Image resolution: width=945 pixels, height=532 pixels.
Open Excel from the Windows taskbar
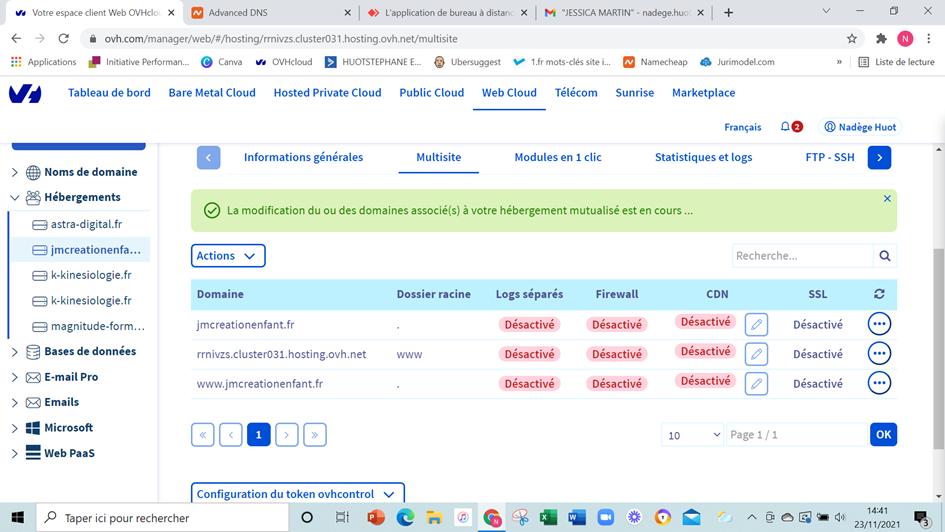point(548,517)
